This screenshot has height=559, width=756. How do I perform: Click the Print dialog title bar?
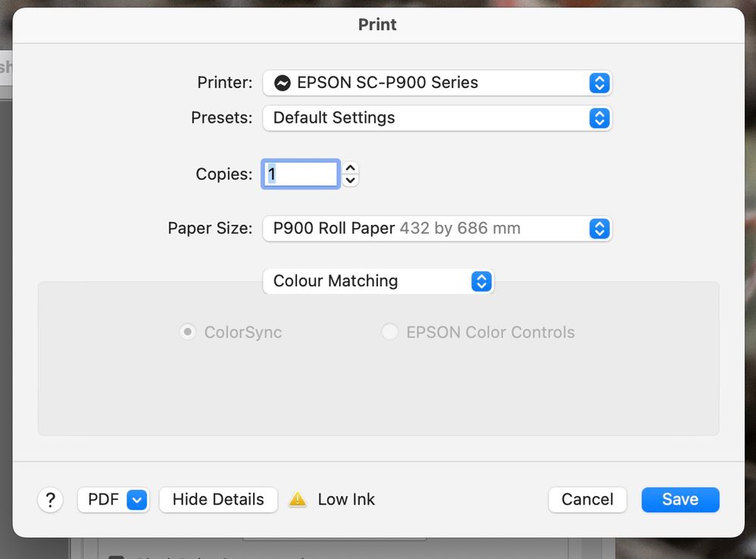pyautogui.click(x=377, y=24)
